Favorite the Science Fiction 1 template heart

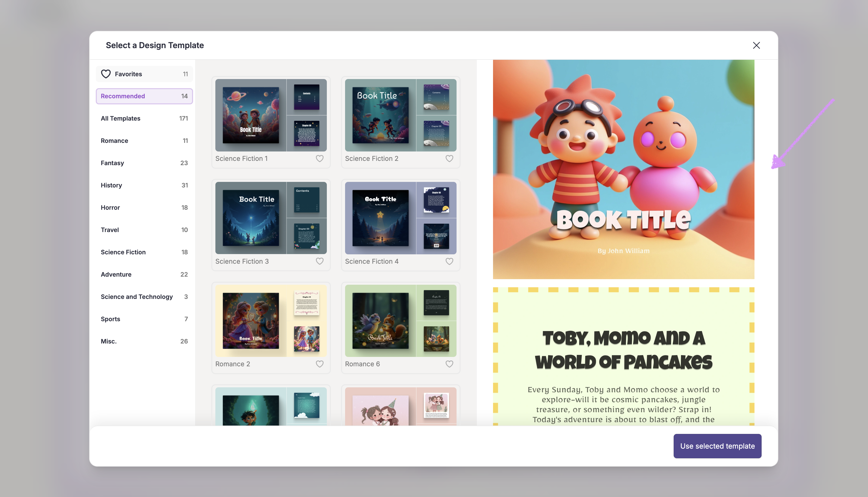click(319, 158)
